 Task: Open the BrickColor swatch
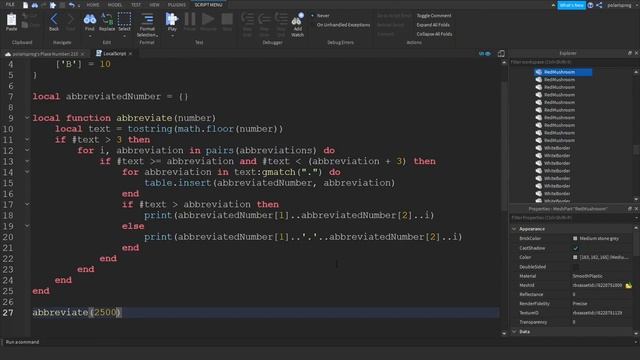pos(575,238)
